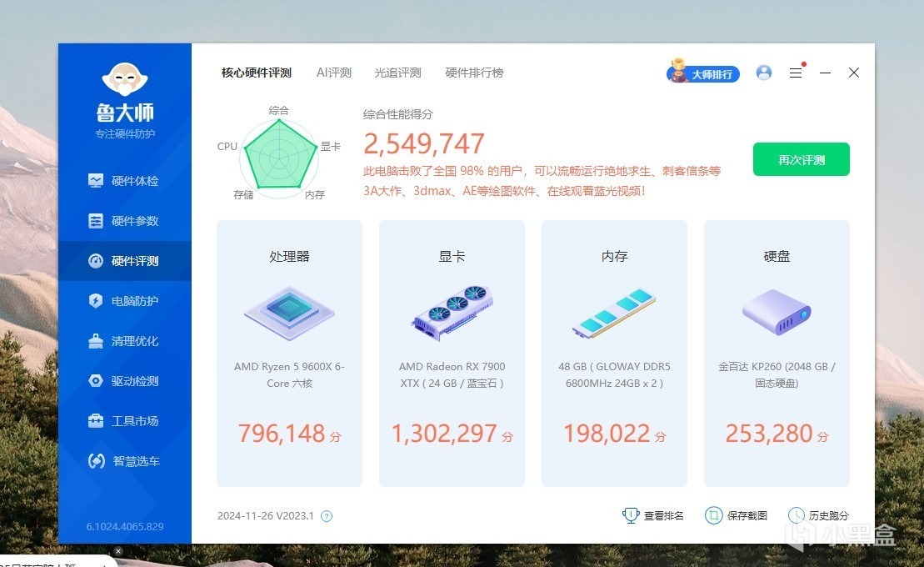Screen dimensions: 924x567
Task: Click the 金百达 KP260 disk description
Action: pyautogui.click(x=777, y=374)
